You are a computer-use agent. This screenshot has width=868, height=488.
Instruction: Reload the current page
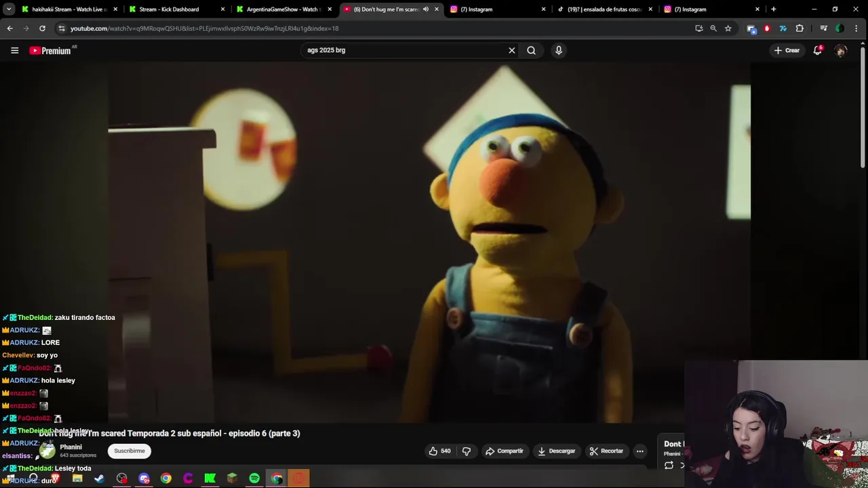pyautogui.click(x=42, y=28)
